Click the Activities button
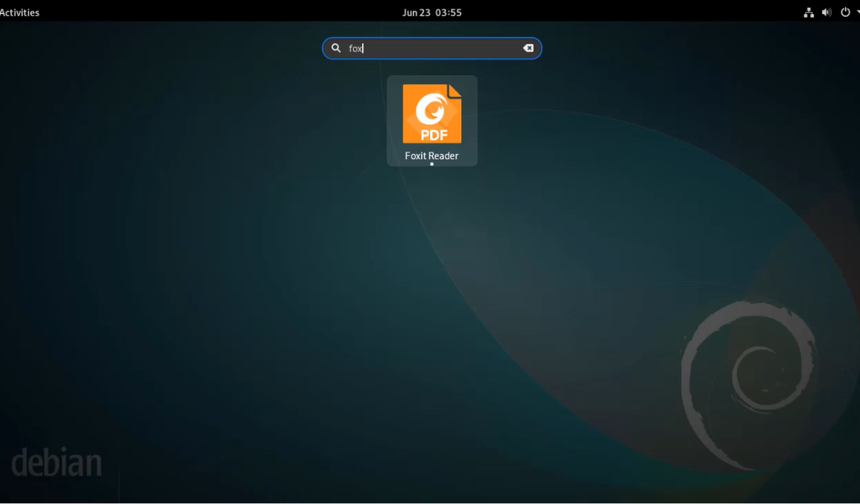The image size is (860, 504). pyautogui.click(x=19, y=13)
